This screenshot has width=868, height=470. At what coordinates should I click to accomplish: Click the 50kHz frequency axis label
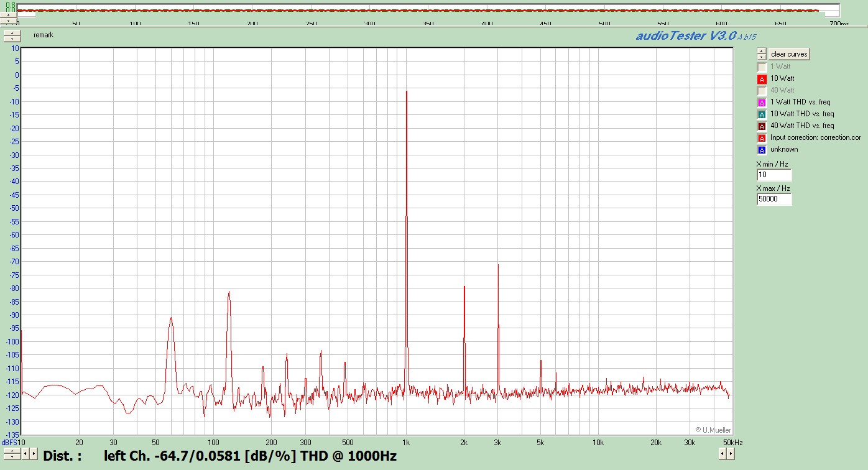click(x=732, y=442)
